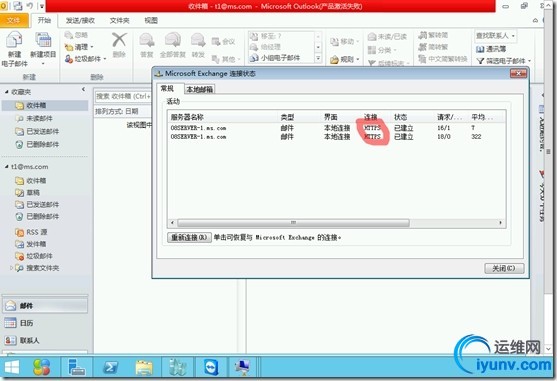Click the 查找联系人 search box

[495, 36]
